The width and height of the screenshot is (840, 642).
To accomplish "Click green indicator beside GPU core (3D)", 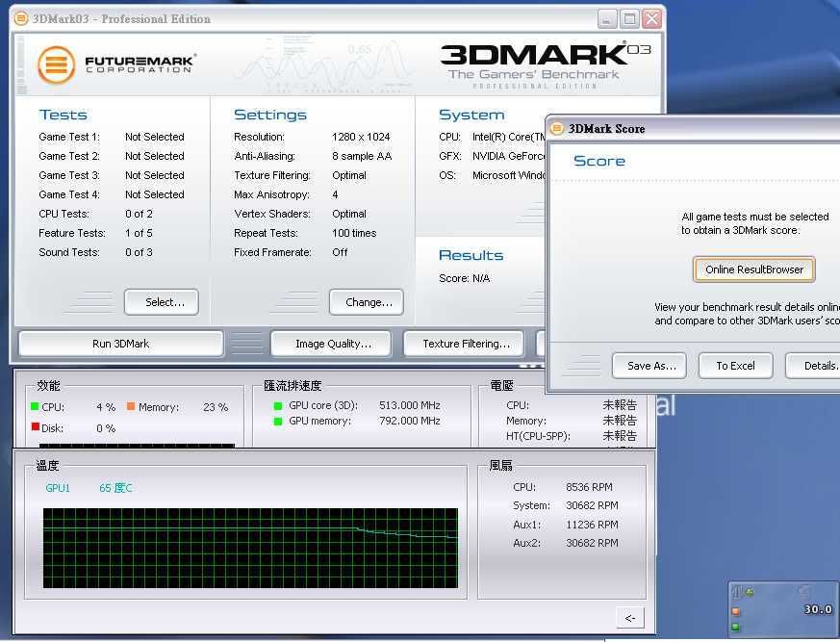I will click(277, 405).
